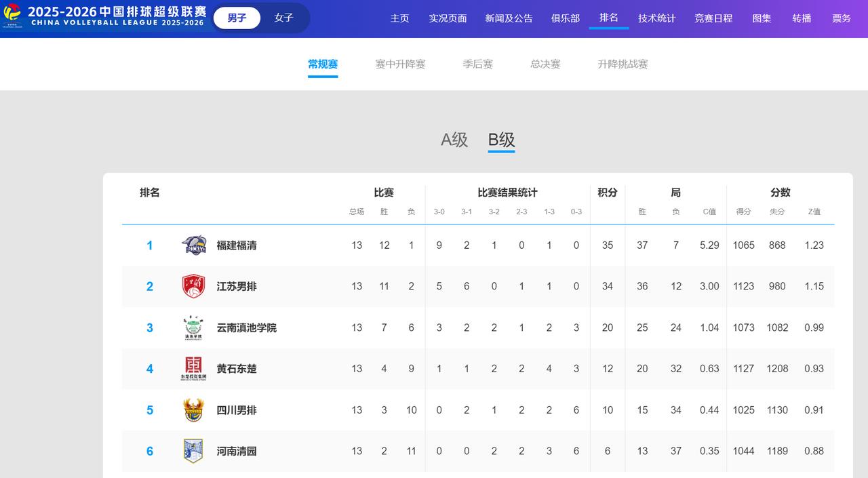Image resolution: width=868 pixels, height=478 pixels.
Task: Click rank number 6
Action: (150, 451)
